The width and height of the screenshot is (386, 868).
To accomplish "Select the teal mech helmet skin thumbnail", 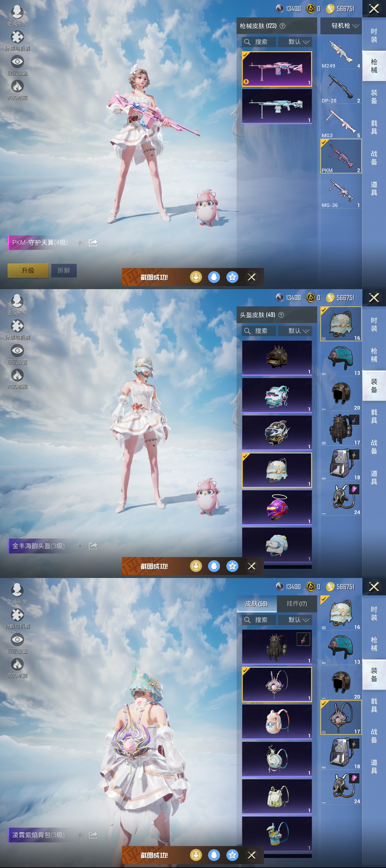I will pos(277,395).
